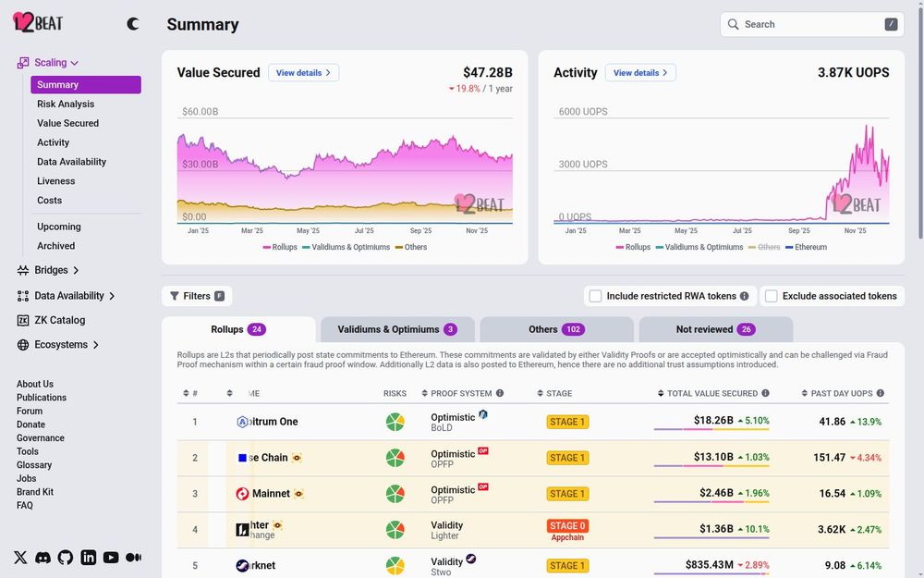Go to Value Secured sidebar page
This screenshot has width=924, height=578.
[x=67, y=123]
